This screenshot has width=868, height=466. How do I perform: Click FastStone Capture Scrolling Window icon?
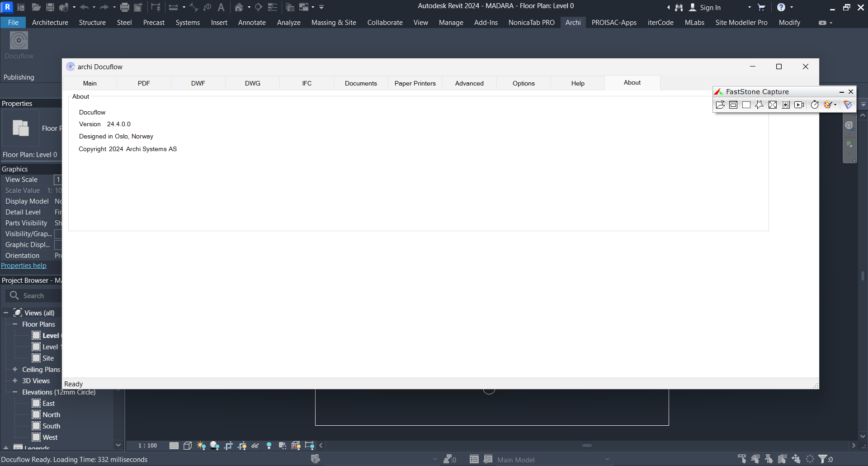(x=786, y=105)
